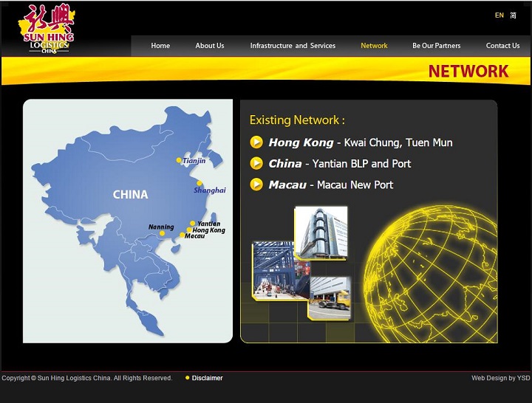Open Be Our Partners page
This screenshot has height=403, width=532.
(x=437, y=46)
